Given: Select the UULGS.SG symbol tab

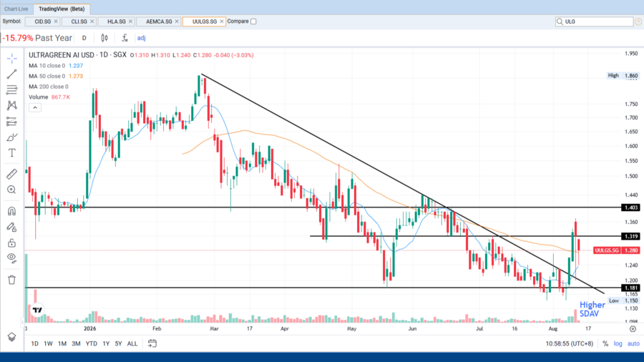Looking at the screenshot, I should click(x=204, y=21).
